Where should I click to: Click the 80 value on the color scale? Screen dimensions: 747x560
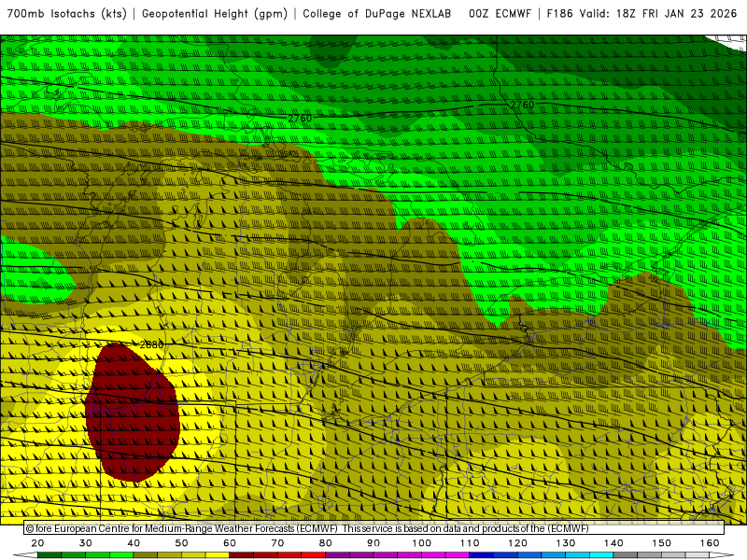click(x=325, y=543)
